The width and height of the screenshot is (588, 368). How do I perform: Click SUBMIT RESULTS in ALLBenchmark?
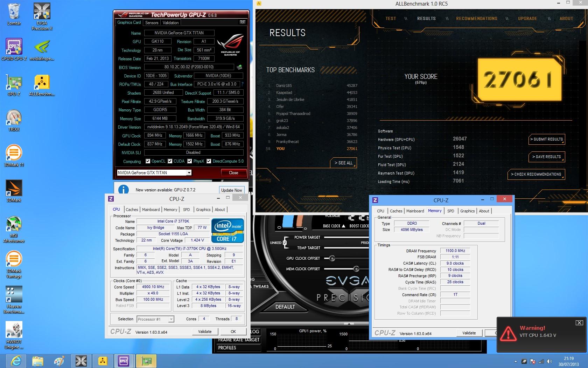[547, 139]
